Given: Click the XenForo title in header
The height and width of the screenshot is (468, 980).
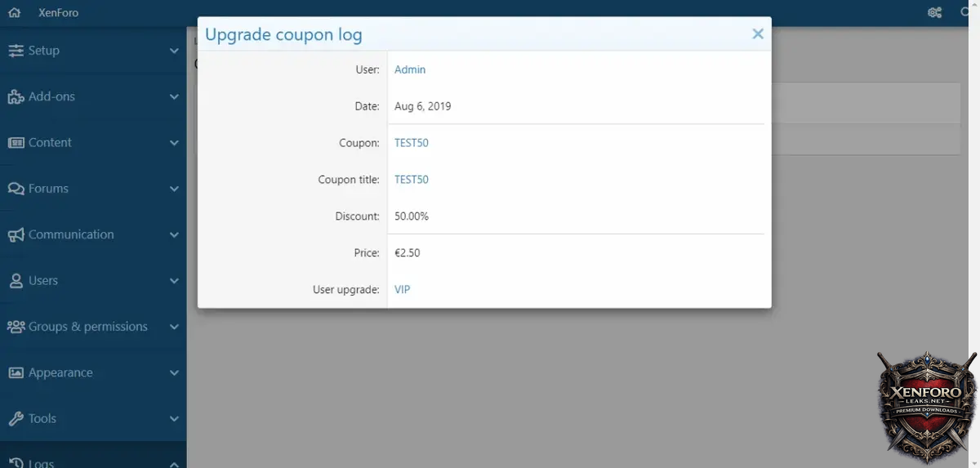Looking at the screenshot, I should coord(59,13).
